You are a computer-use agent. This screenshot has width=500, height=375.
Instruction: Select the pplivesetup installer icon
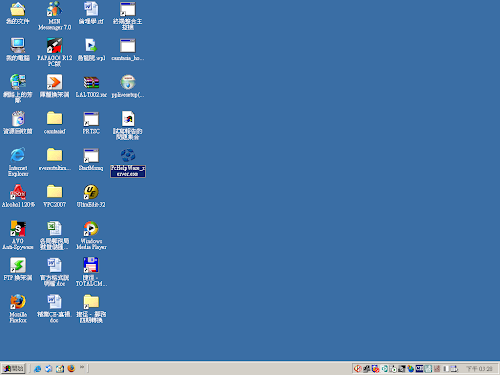(x=128, y=82)
